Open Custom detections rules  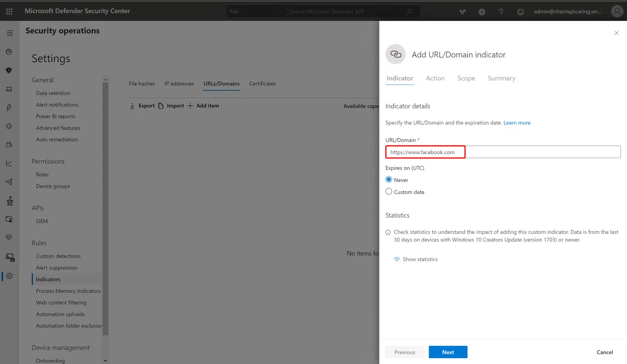tap(58, 256)
